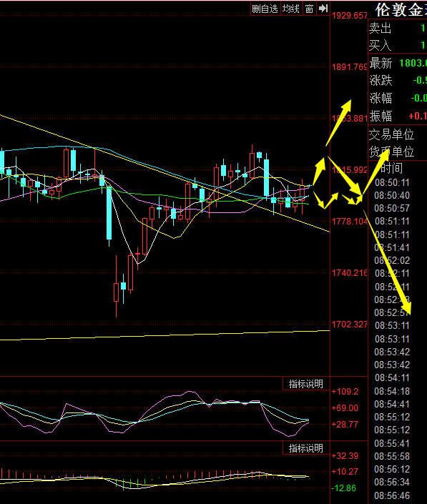427x504 pixels.
Task: Click the 涨跌 change row
Action: tap(398, 80)
